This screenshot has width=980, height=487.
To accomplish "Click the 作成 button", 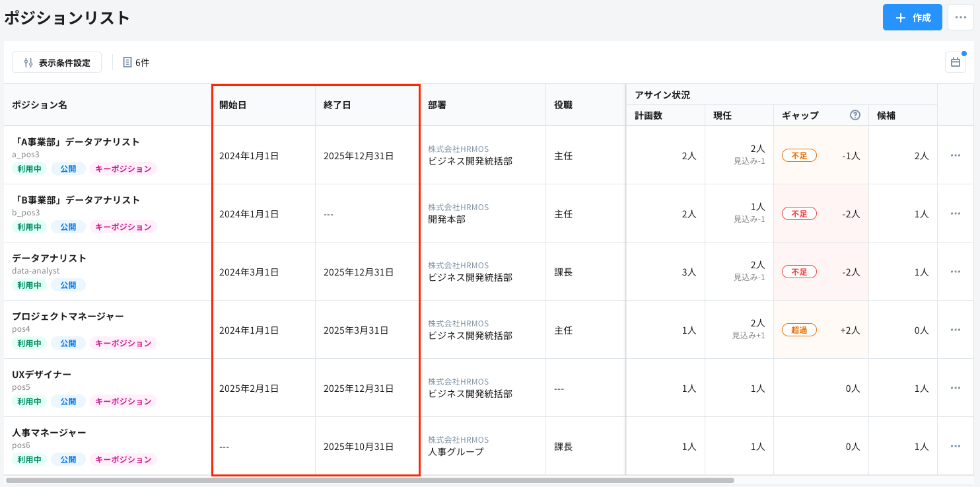I will click(912, 17).
